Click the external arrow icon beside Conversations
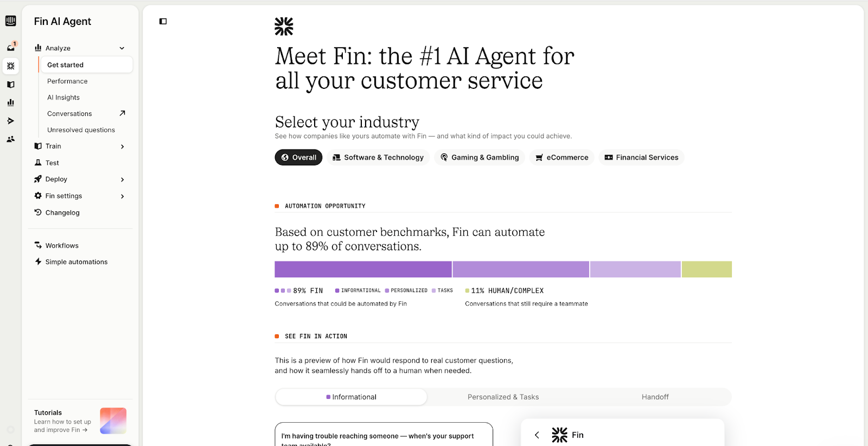 122,113
